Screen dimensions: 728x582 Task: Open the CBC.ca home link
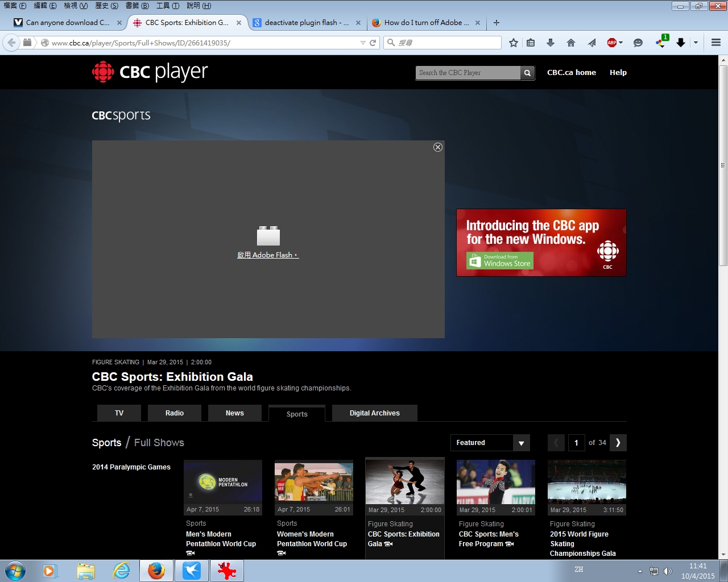coord(572,73)
